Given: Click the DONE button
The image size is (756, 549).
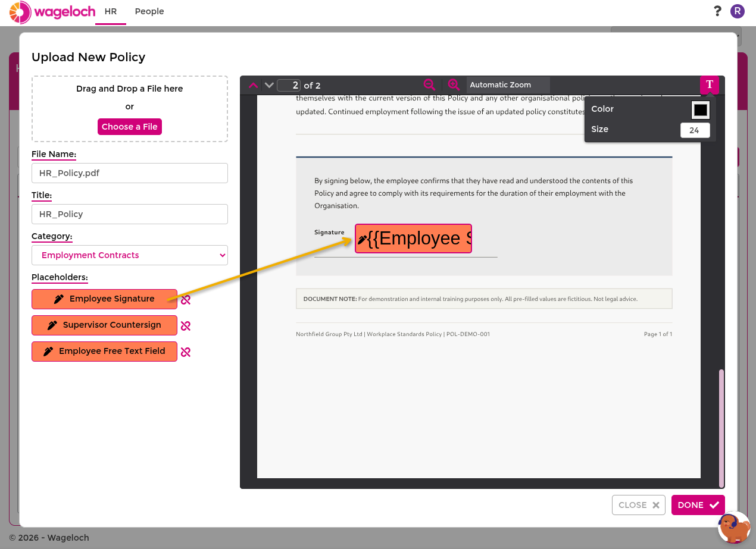Looking at the screenshot, I should click(x=698, y=505).
